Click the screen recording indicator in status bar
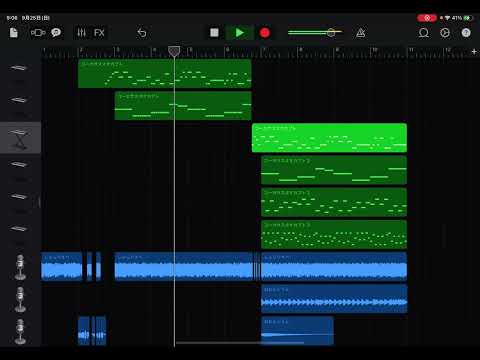Viewport: 480px width, 360px height. coord(427,18)
